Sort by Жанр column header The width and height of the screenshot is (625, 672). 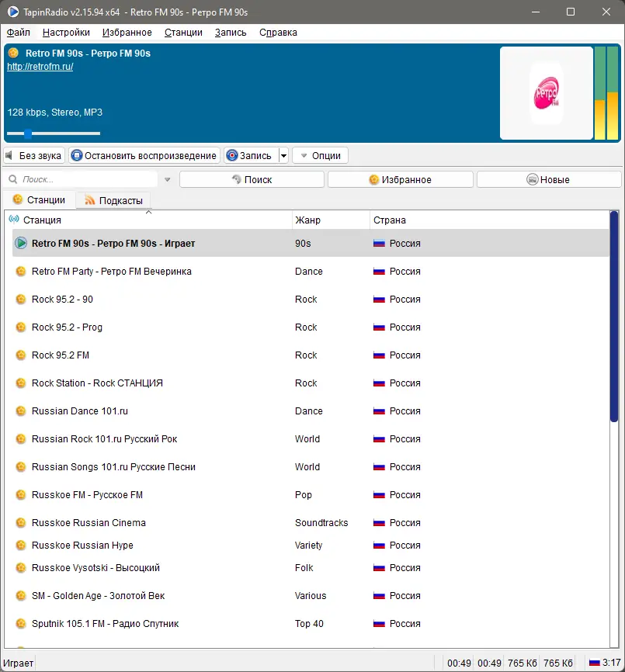[331, 220]
